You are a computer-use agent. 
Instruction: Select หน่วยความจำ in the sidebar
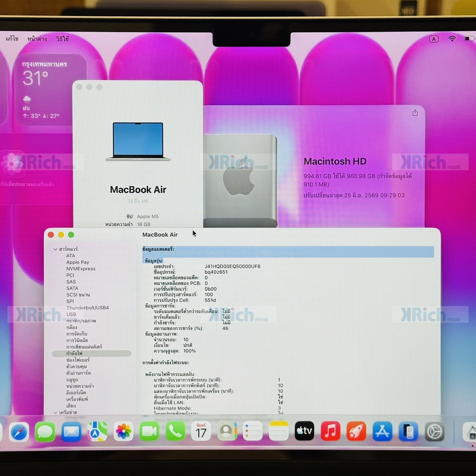80,386
